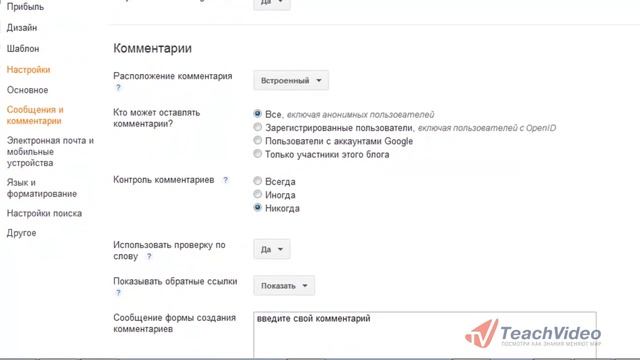This screenshot has width=640, height=360.
Task: Open 'Настройки' in the sidebar
Action: click(29, 69)
